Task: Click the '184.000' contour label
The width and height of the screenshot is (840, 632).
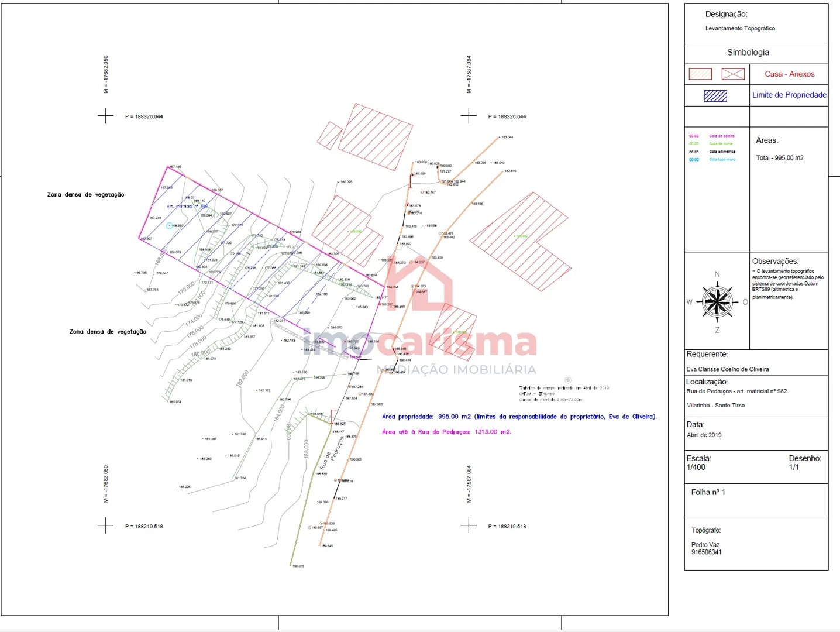Action: [280, 413]
